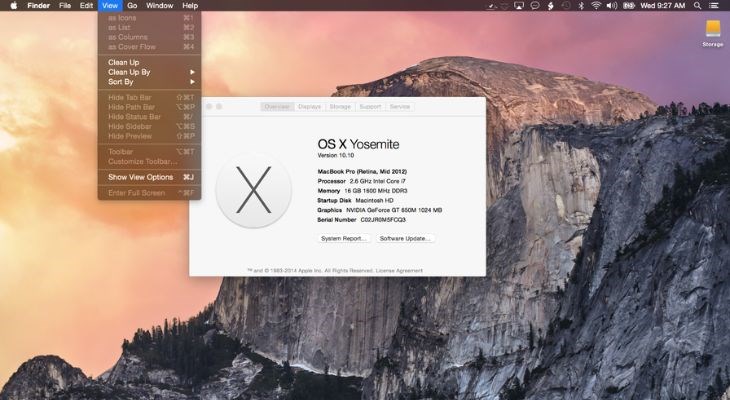Click the dimmed Hide Tab Bar item
The width and height of the screenshot is (730, 400).
click(149, 97)
